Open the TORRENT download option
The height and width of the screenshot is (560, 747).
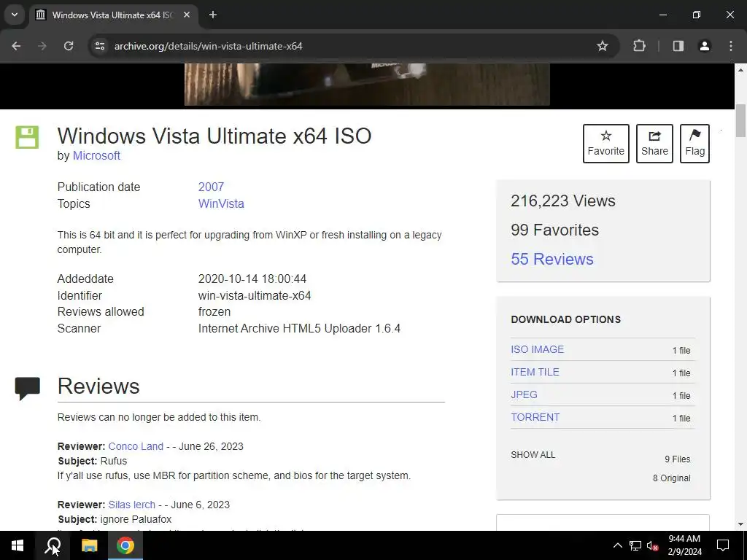pos(535,417)
